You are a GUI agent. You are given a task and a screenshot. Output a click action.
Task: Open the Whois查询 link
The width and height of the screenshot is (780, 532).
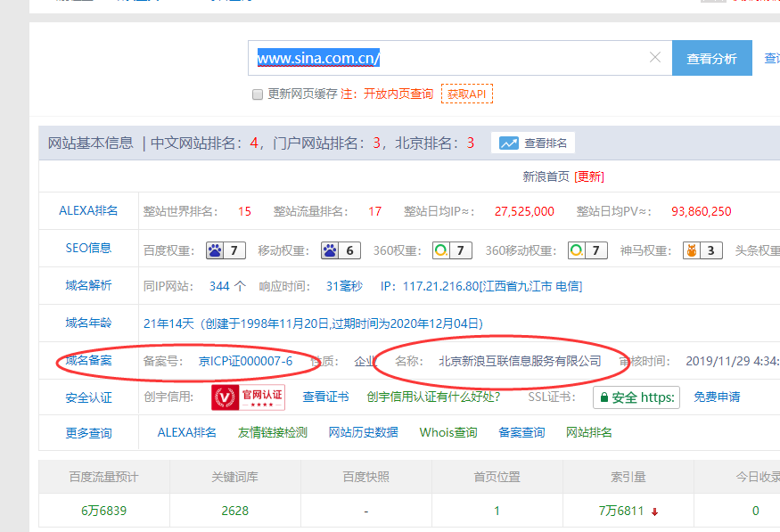[448, 432]
